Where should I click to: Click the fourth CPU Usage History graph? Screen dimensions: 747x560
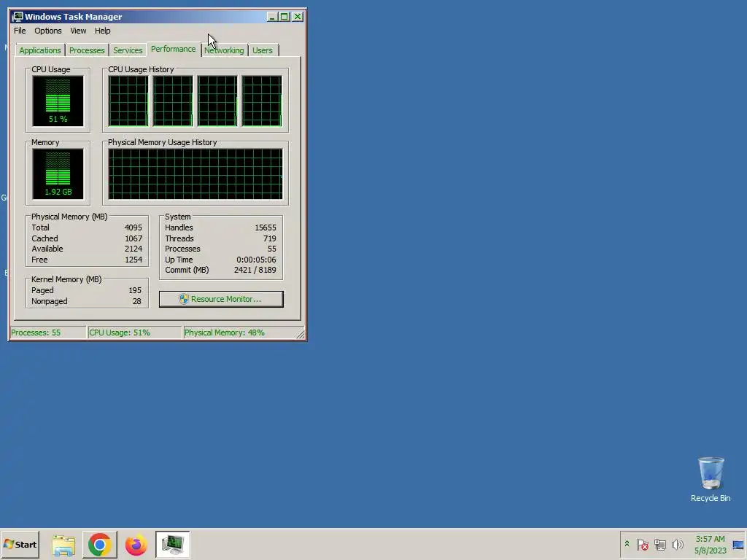[x=262, y=101]
